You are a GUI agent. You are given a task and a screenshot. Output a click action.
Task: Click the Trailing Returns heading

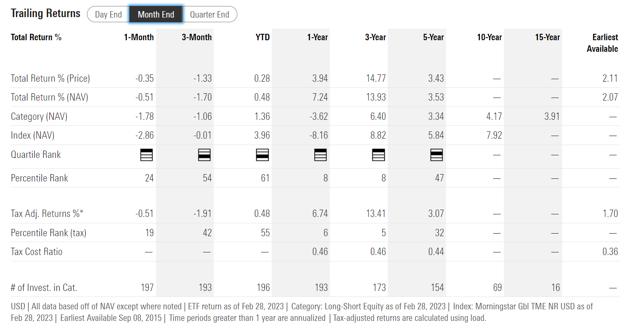tap(45, 13)
